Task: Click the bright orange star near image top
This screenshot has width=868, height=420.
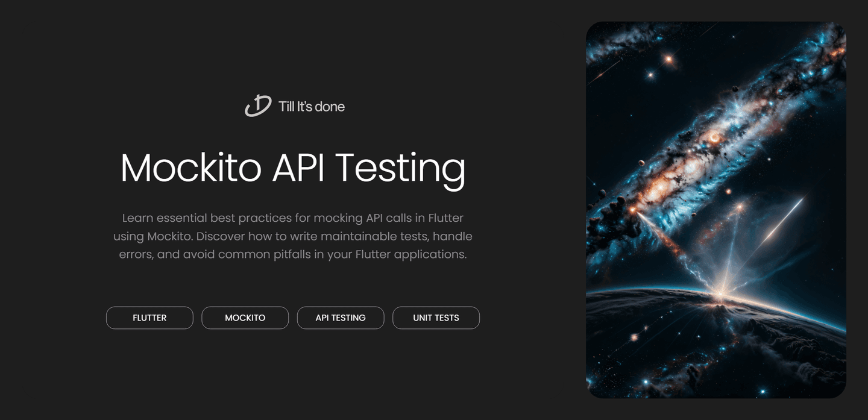Action: [x=668, y=58]
